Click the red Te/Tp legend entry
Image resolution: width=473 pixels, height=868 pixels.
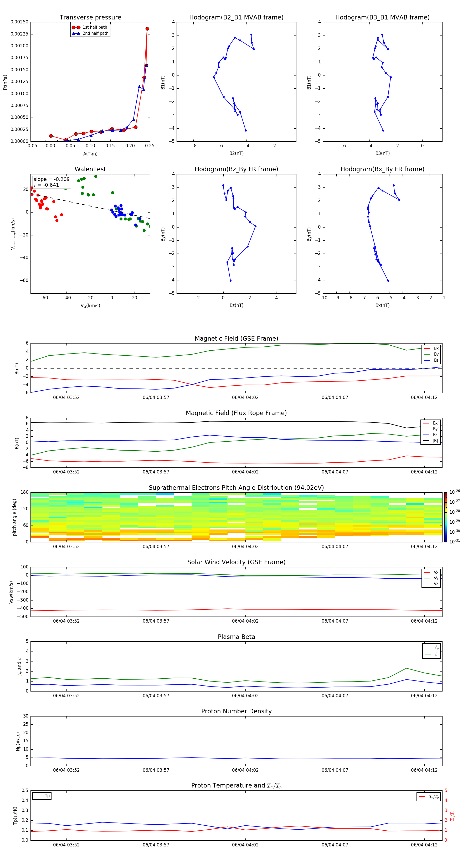coord(429,796)
